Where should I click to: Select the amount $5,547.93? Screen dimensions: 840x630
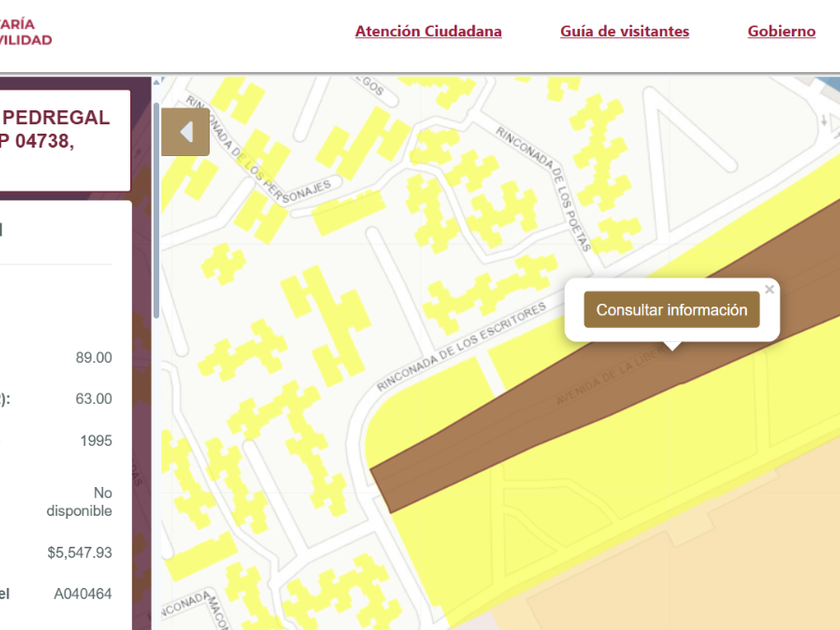[80, 552]
